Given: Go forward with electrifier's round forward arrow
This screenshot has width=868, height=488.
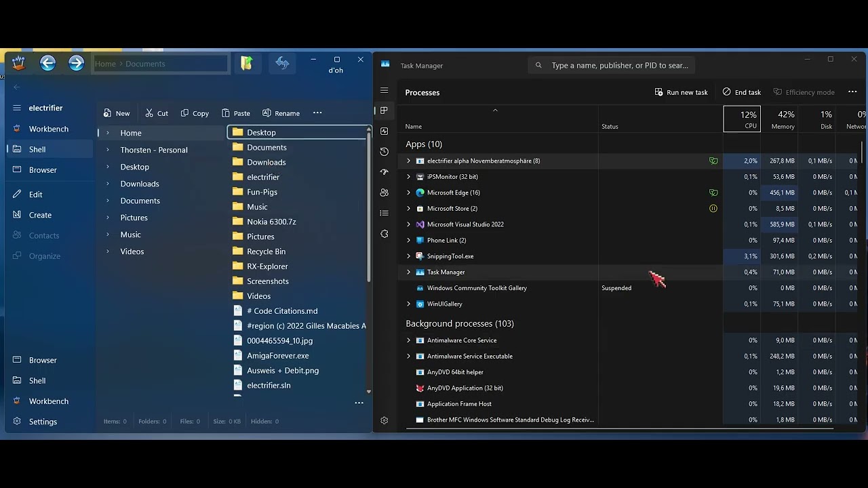Looking at the screenshot, I should tap(76, 63).
